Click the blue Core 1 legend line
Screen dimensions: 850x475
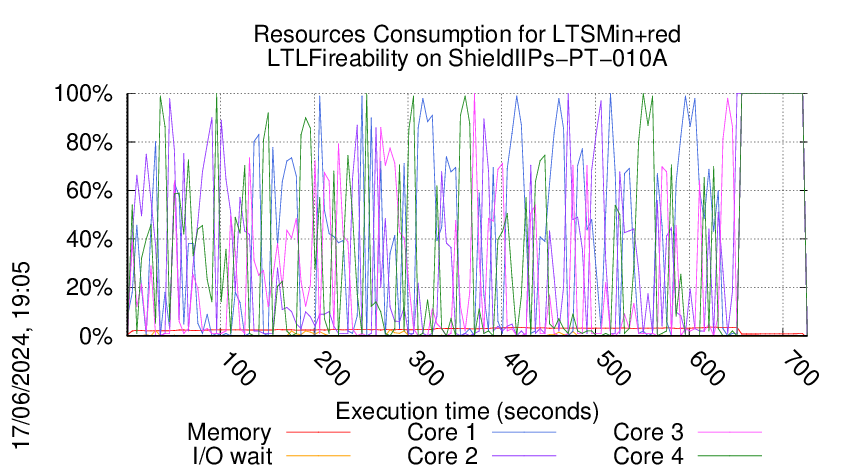(x=524, y=432)
